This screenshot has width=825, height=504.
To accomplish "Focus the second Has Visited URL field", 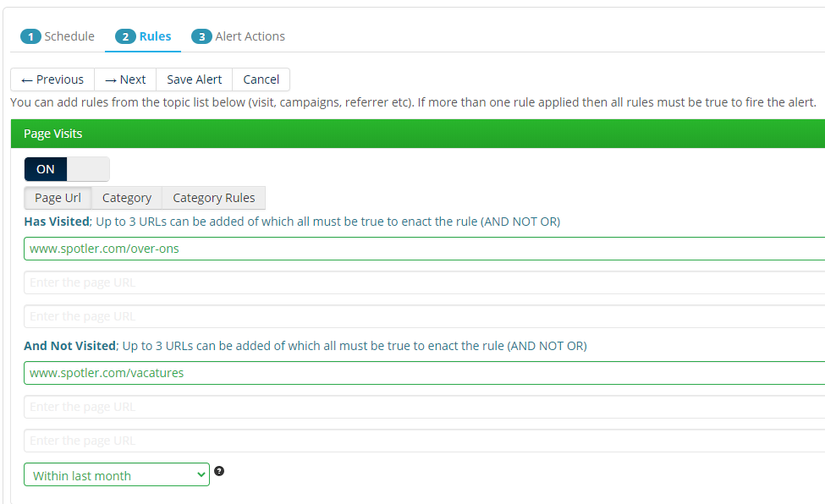I will [423, 282].
